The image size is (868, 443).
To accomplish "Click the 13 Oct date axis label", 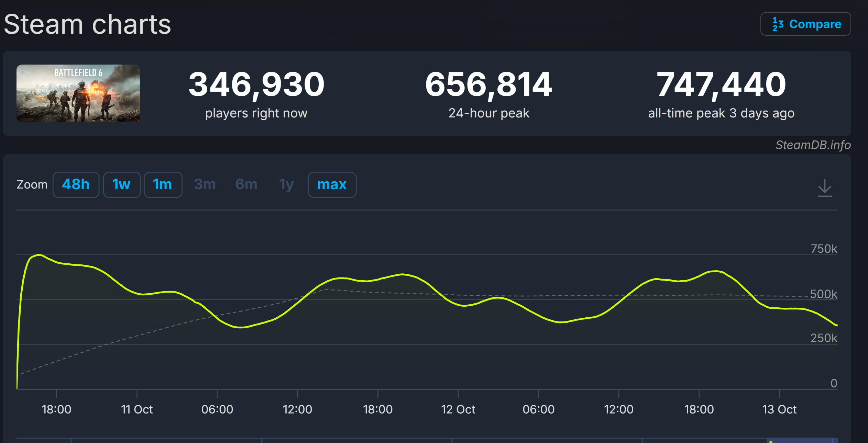I will tap(779, 409).
